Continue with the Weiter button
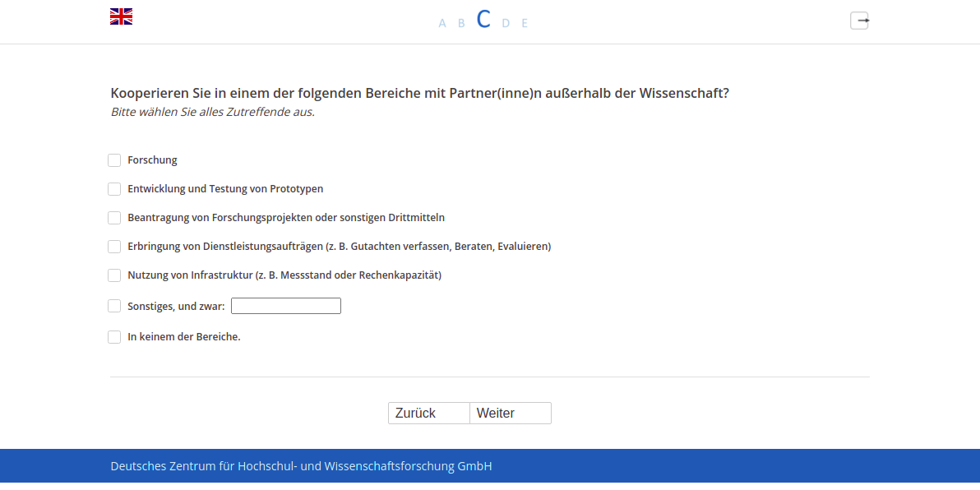The height and width of the screenshot is (490, 980). [x=511, y=413]
